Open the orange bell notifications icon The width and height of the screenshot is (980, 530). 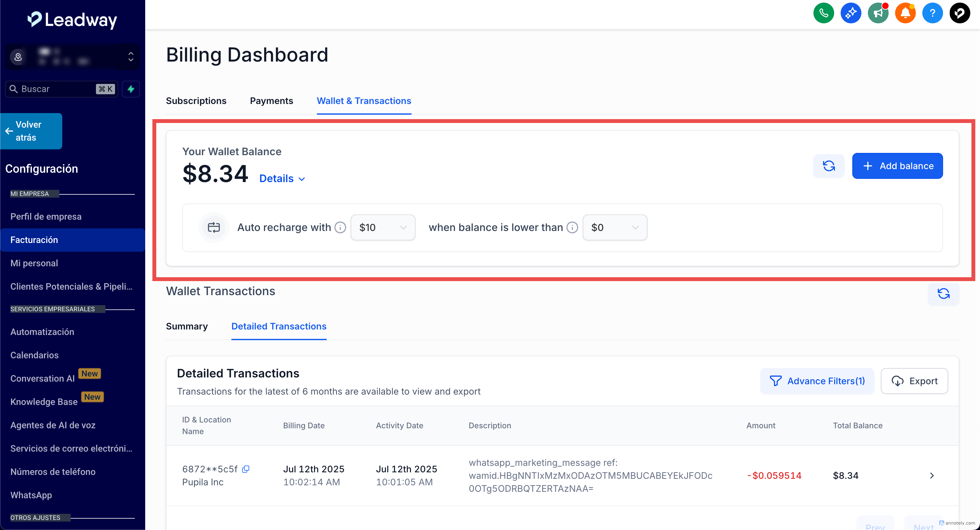point(905,13)
